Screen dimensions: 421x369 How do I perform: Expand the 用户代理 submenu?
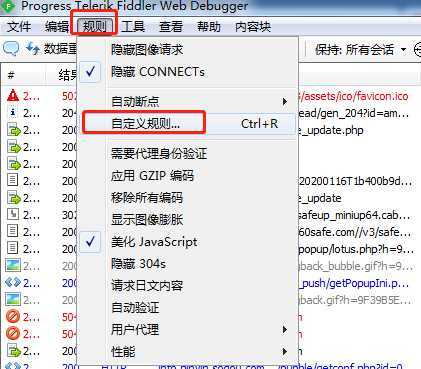tap(187, 330)
